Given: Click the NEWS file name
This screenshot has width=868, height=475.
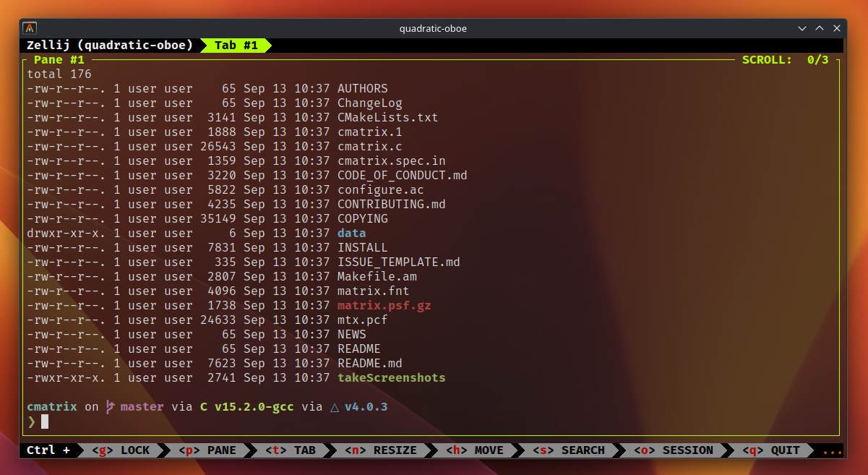Looking at the screenshot, I should 352,335.
